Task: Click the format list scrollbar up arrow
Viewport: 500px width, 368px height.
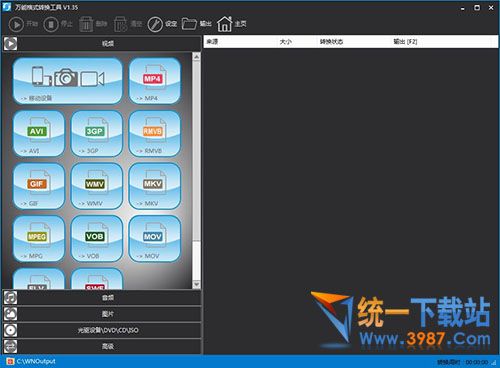Action: point(197,57)
